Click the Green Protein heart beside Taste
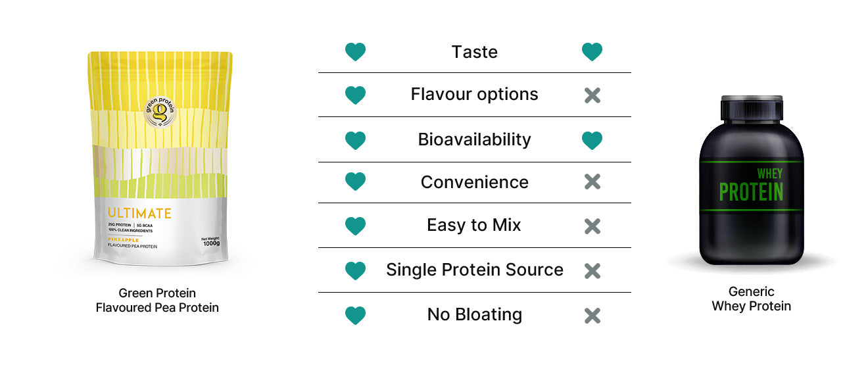 click(x=355, y=52)
